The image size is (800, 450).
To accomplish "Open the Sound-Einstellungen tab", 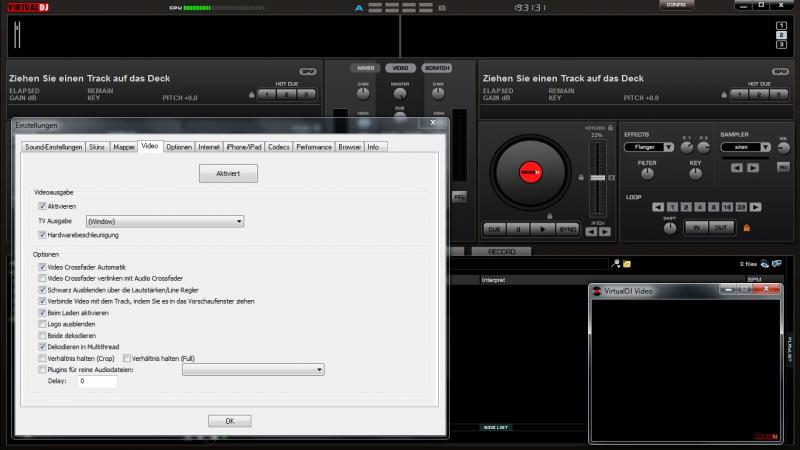I will 53,147.
